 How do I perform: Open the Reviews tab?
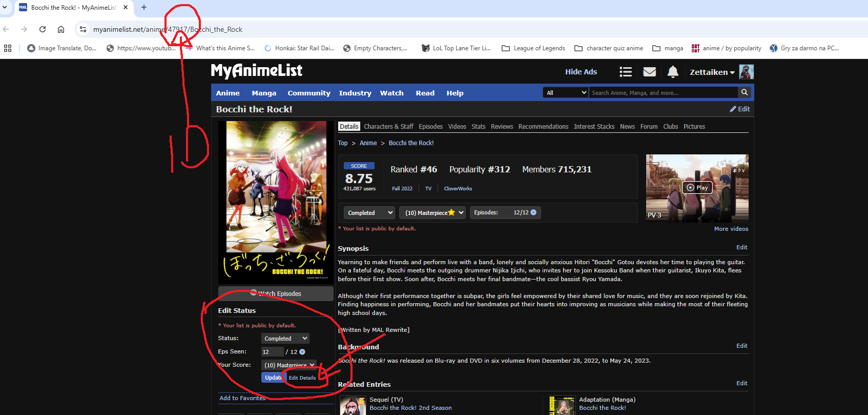click(x=502, y=127)
